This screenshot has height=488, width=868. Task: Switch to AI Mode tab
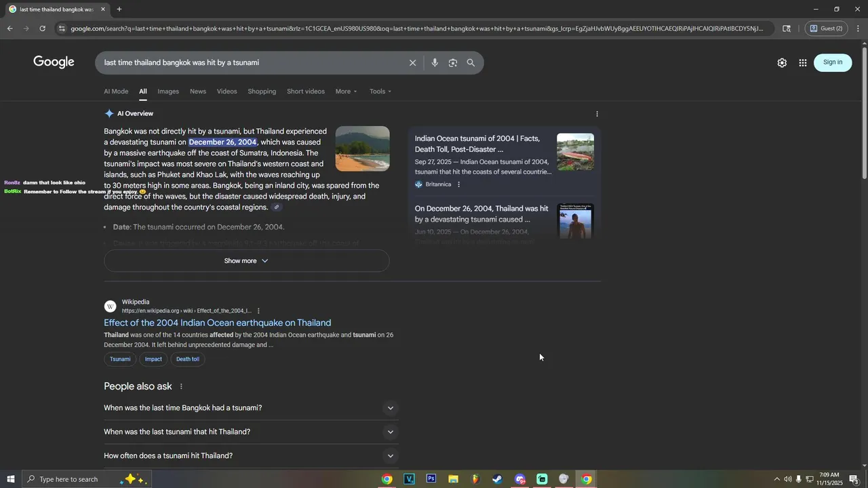pyautogui.click(x=116, y=91)
